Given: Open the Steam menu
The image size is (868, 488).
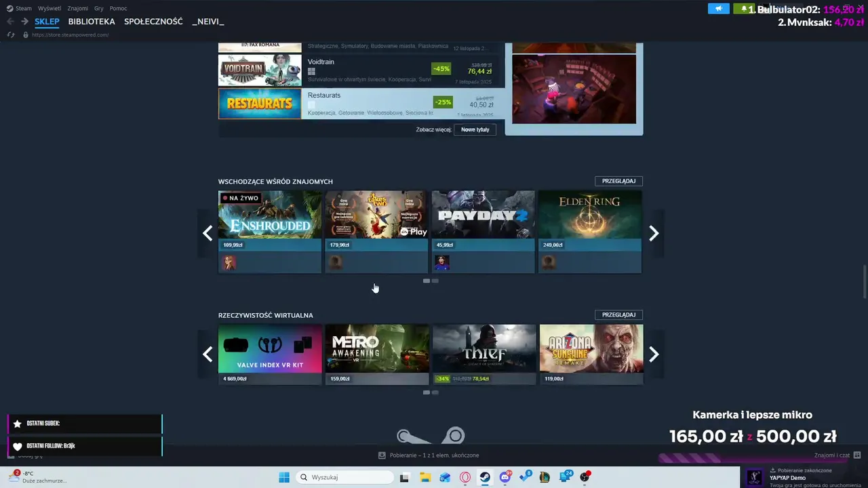Looking at the screenshot, I should (x=19, y=8).
